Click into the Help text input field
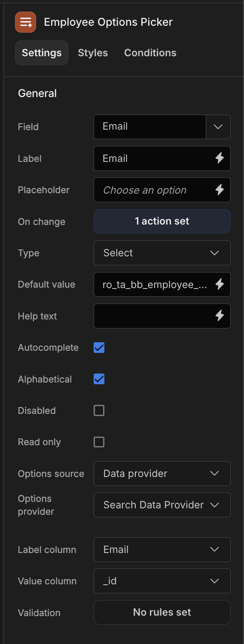 pyautogui.click(x=153, y=316)
